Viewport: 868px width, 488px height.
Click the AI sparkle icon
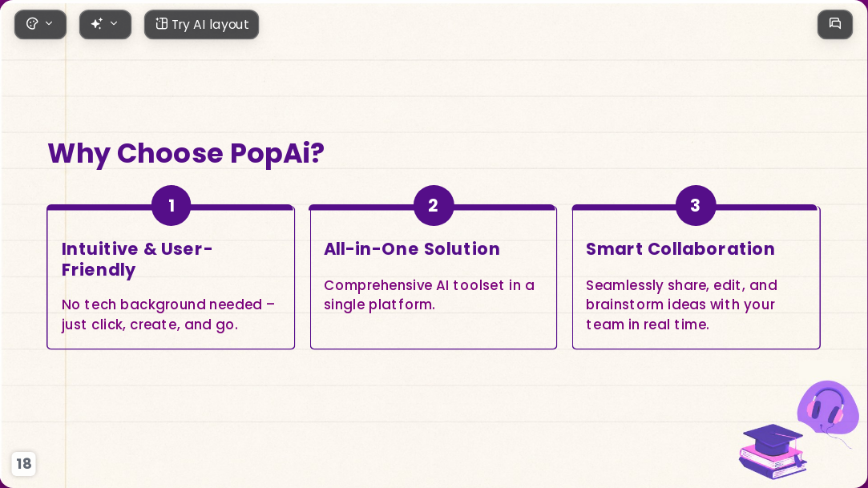pos(97,24)
